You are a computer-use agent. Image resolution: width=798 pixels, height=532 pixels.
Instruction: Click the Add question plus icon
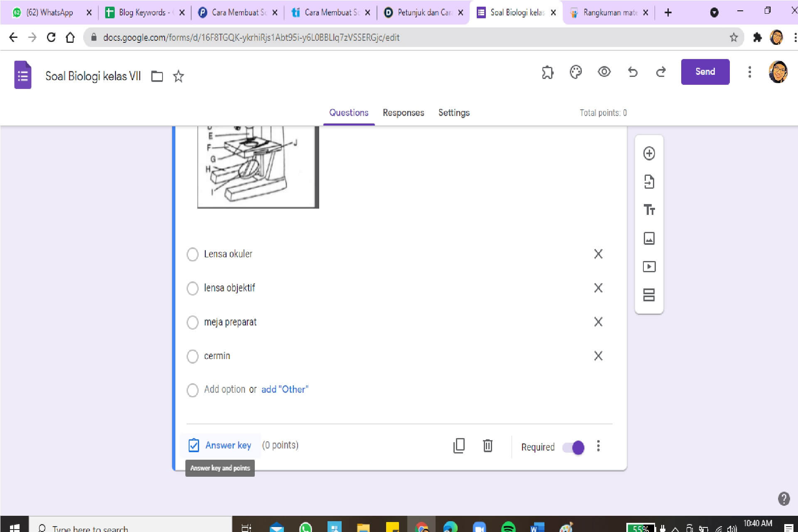[649, 153]
